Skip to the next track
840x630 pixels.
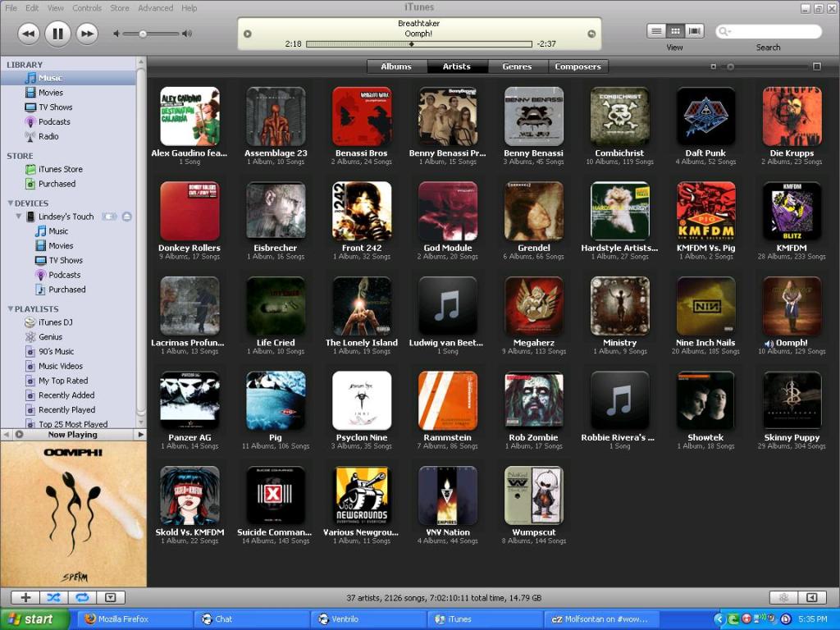[87, 34]
